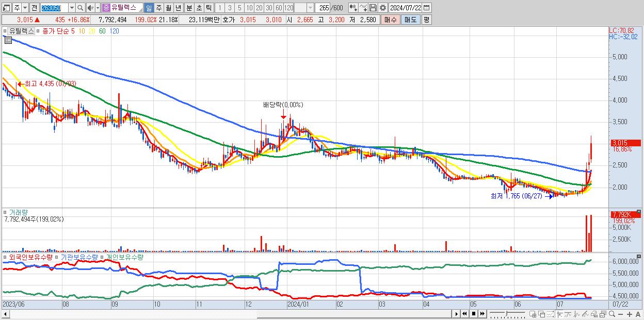
Task: Click the dotted chart area icon
Action: [551, 314]
